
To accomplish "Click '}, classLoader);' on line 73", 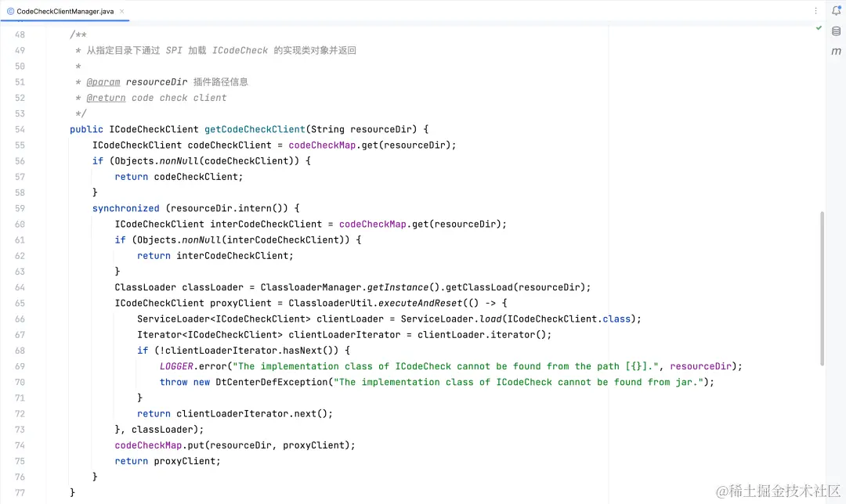I will 159,430.
